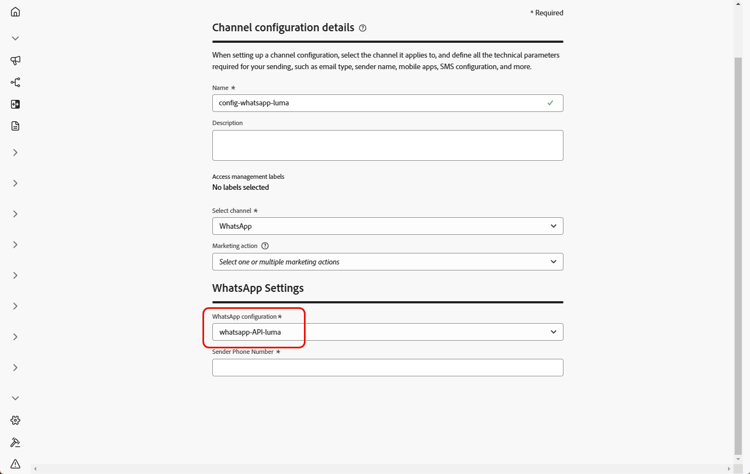The image size is (750, 474).
Task: Collapse the top sidebar section chevron
Action: pos(15,38)
